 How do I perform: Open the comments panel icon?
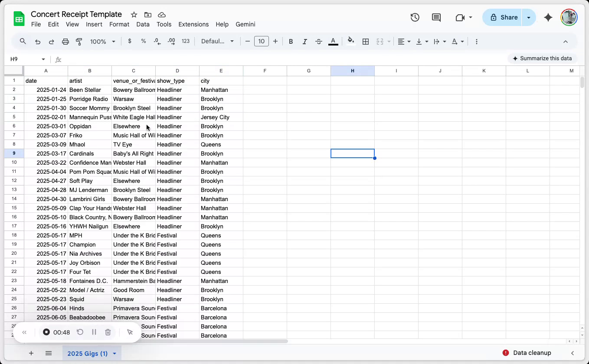[x=436, y=17]
